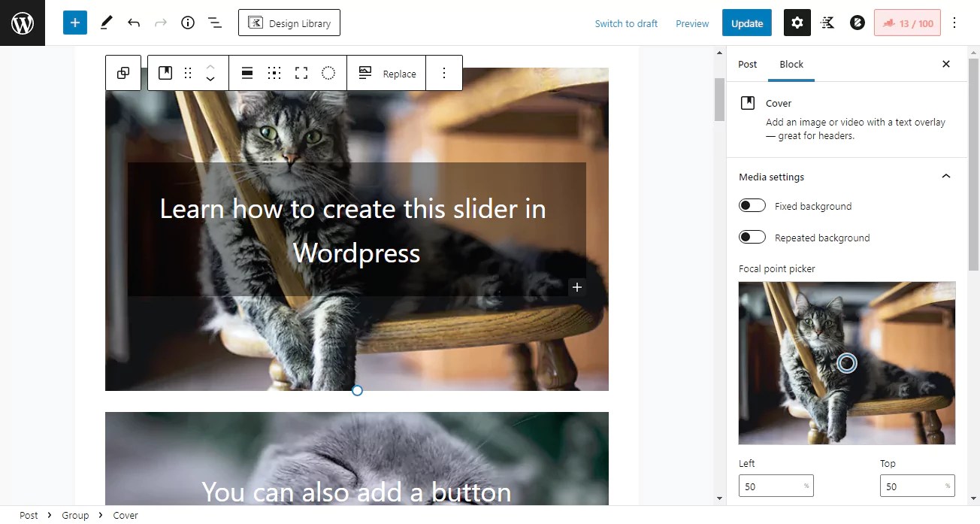Move the focal point picker on the cat image
Viewport: 980px width, 524px height.
point(847,363)
